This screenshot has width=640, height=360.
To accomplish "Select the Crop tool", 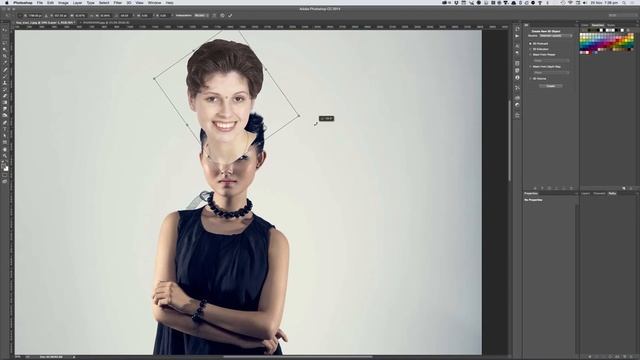I will (5, 56).
